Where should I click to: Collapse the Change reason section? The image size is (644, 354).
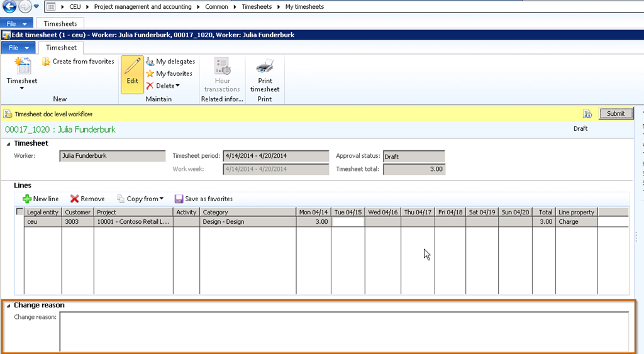pyautogui.click(x=8, y=306)
